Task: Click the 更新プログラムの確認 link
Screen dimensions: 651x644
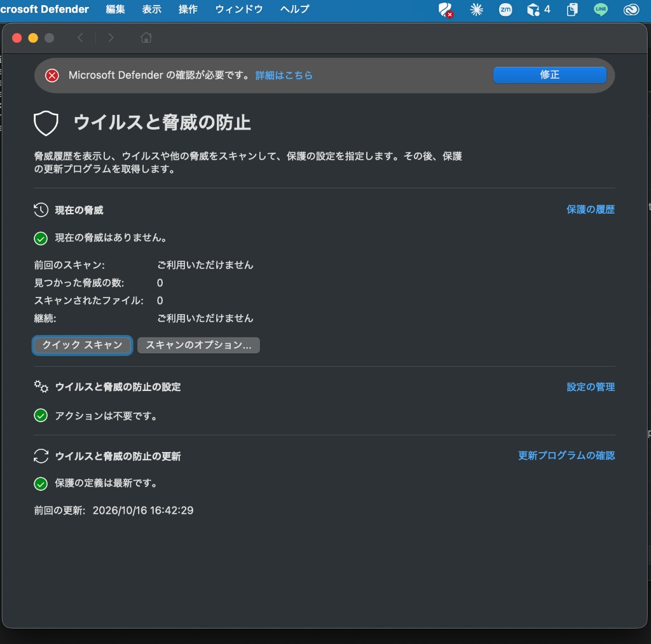Action: 566,455
